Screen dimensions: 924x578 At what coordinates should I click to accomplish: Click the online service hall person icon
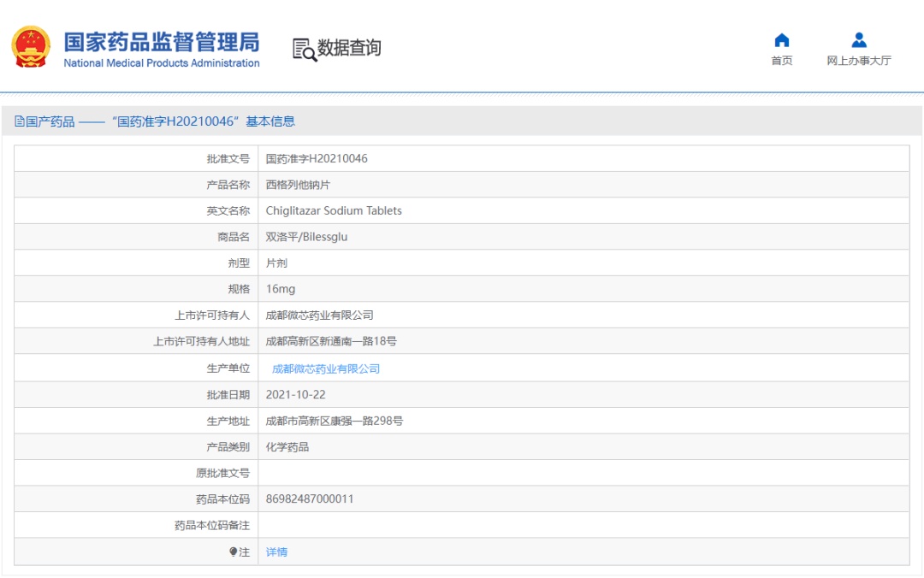859,40
